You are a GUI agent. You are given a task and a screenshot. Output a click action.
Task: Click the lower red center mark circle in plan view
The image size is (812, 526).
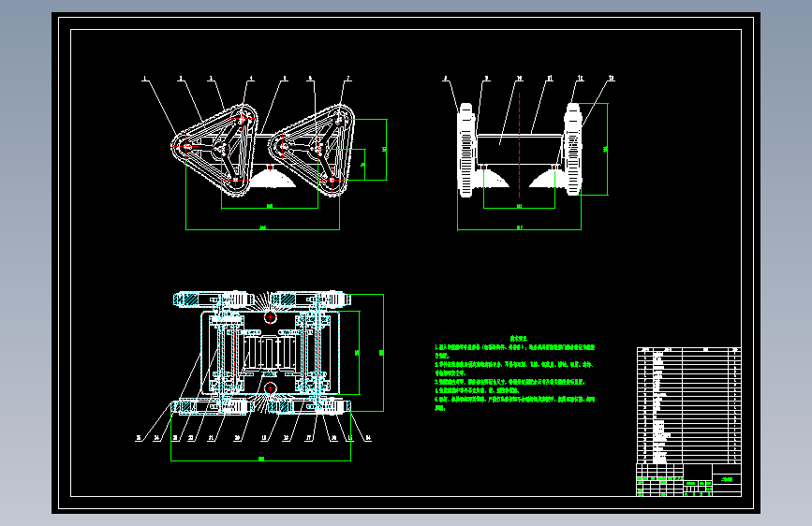pyautogui.click(x=270, y=388)
